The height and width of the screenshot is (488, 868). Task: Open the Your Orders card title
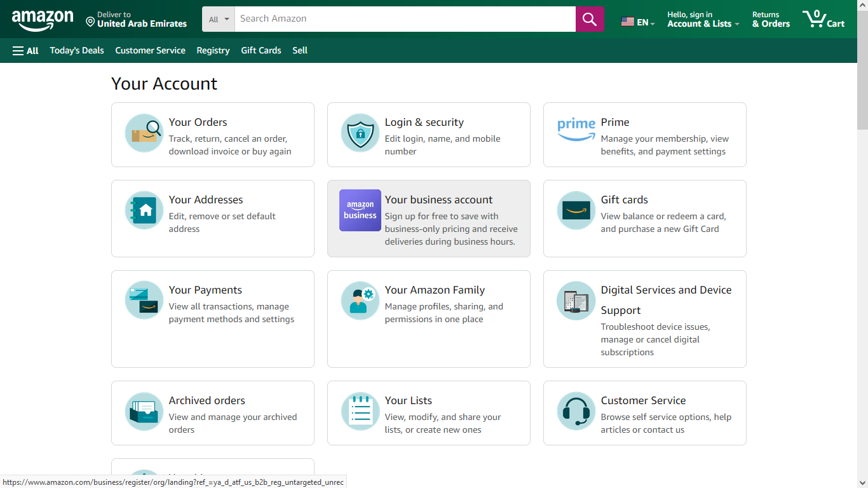tap(198, 123)
